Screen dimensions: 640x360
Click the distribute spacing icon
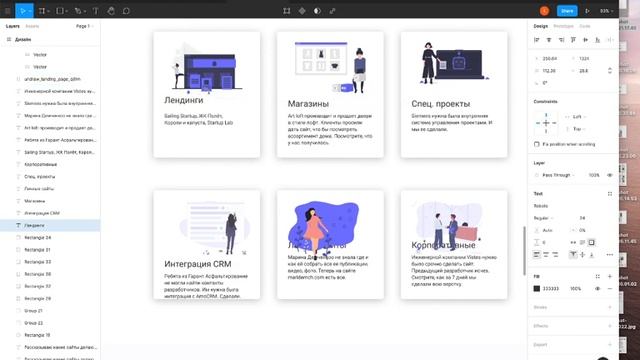(x=610, y=40)
